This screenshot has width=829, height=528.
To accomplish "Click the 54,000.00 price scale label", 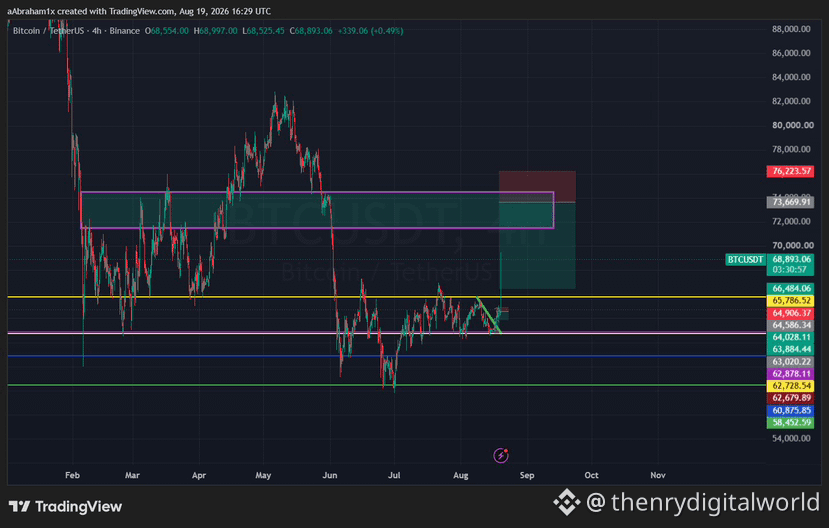I will coord(791,438).
